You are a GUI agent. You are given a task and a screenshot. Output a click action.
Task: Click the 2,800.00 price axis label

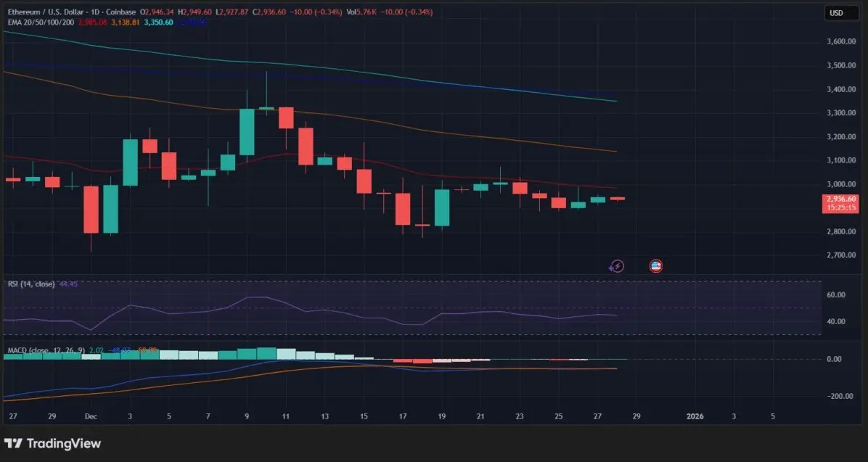841,231
